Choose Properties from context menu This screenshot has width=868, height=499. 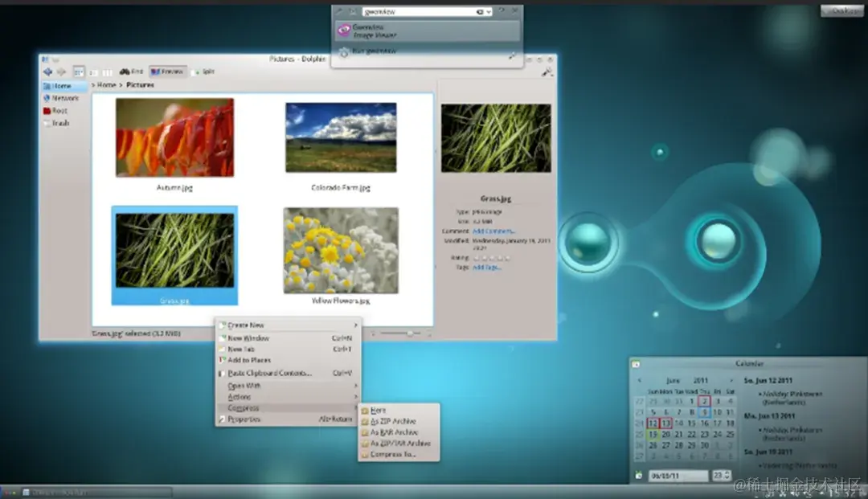pos(288,419)
